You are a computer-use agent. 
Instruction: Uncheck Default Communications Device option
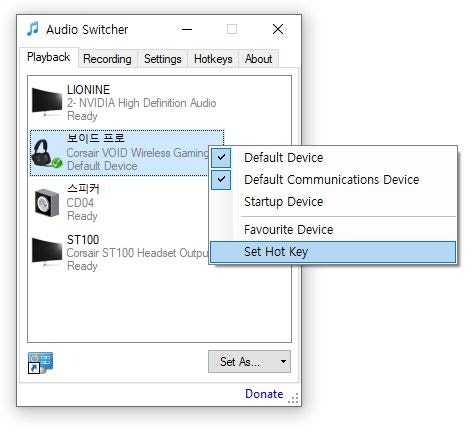332,180
